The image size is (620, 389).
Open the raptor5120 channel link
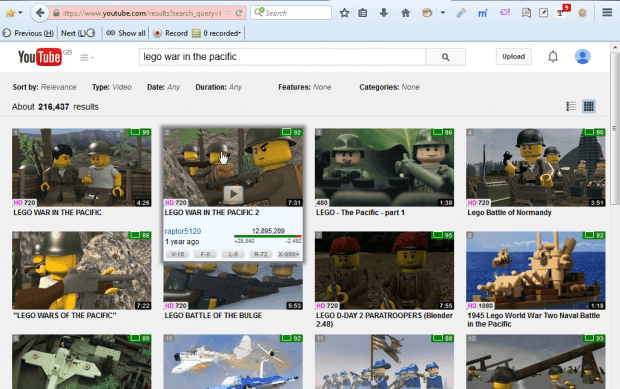click(x=183, y=231)
